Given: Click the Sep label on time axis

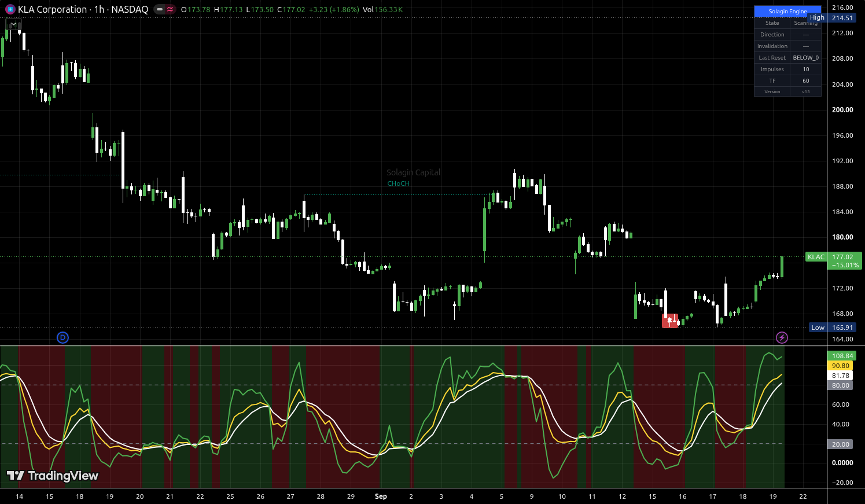Looking at the screenshot, I should [381, 496].
